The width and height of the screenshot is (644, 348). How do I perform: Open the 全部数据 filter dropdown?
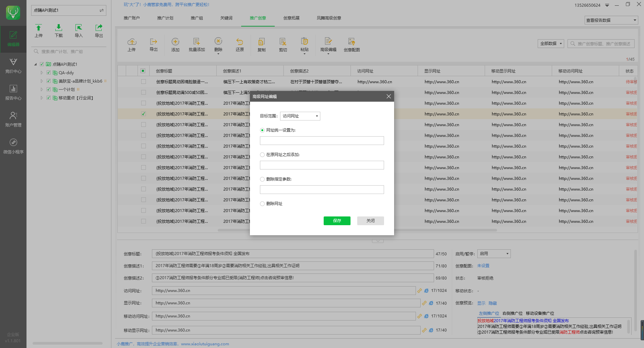(x=551, y=44)
